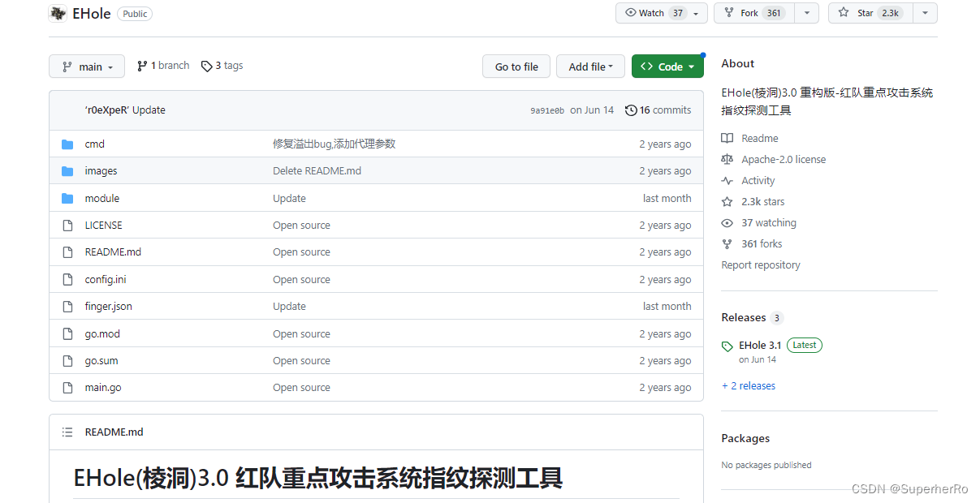This screenshot has height=503, width=980.
Task: Open the green Code dropdown
Action: coord(667,66)
